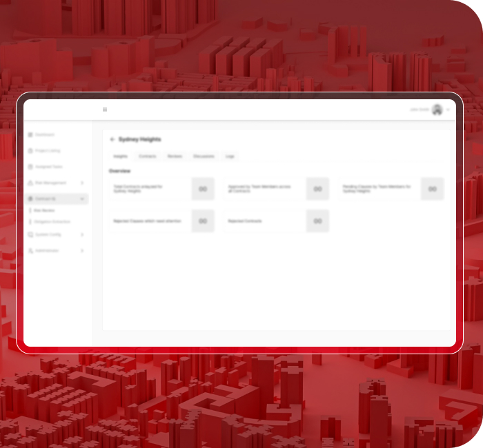The image size is (483, 448).
Task: Click the Risk Management warning triangle icon
Action: [x=30, y=183]
